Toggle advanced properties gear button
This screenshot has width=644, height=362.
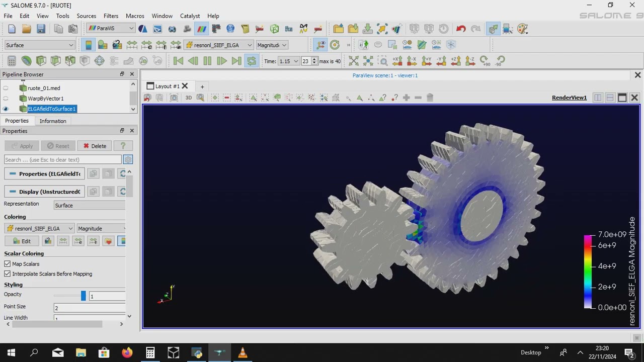pyautogui.click(x=128, y=160)
